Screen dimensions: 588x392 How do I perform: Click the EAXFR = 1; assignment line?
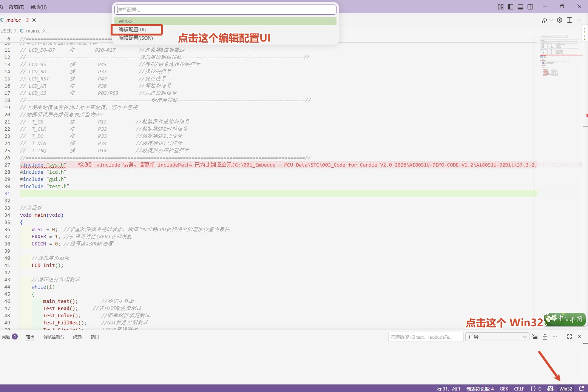tap(46, 237)
